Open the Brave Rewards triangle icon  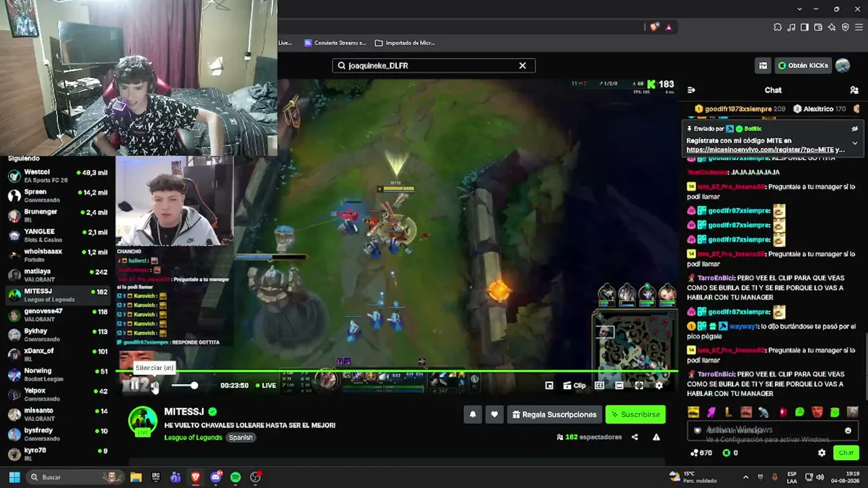click(x=669, y=27)
